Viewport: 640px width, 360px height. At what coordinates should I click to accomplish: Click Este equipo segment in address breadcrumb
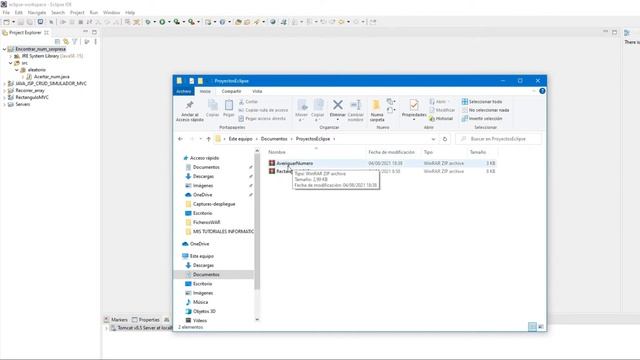[x=240, y=139]
